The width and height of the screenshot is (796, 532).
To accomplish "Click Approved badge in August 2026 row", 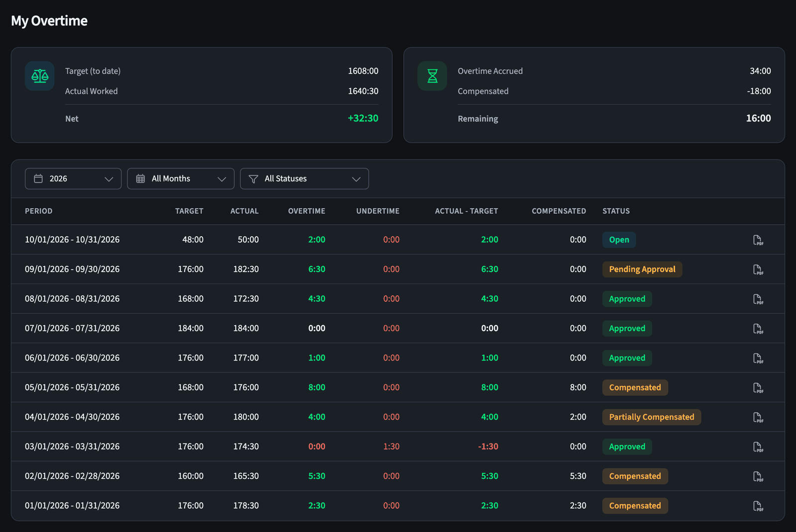I will click(627, 299).
